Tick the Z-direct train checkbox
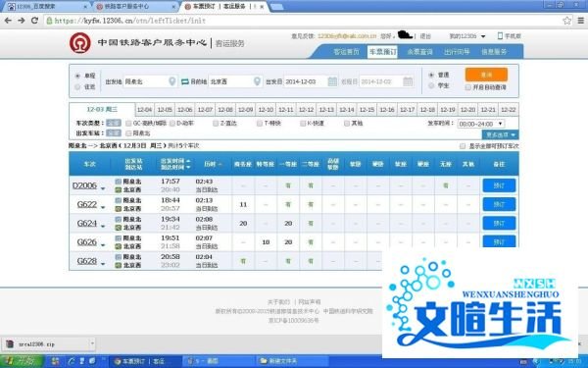Image resolution: width=588 pixels, height=368 pixels. point(216,124)
